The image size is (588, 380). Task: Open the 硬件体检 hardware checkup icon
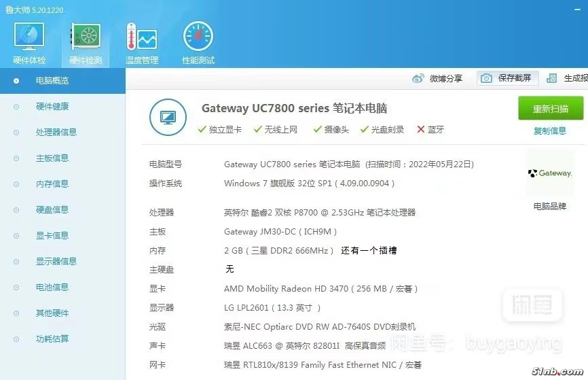pyautogui.click(x=29, y=38)
